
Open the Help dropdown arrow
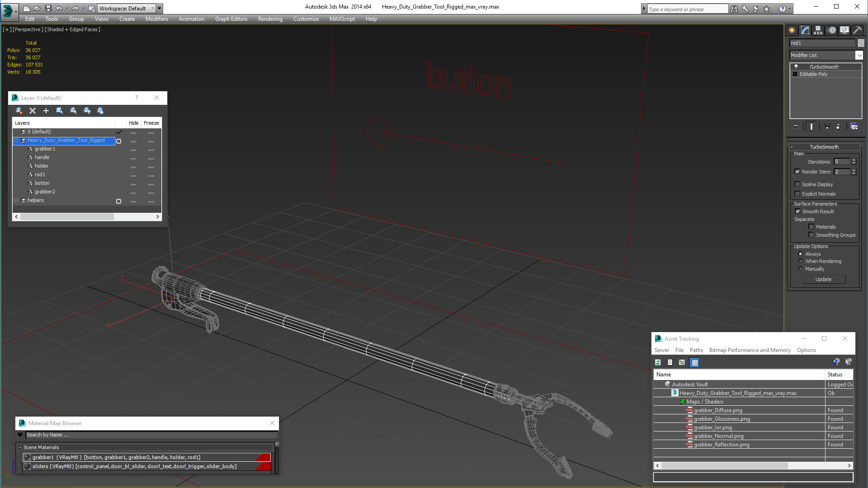(x=789, y=9)
